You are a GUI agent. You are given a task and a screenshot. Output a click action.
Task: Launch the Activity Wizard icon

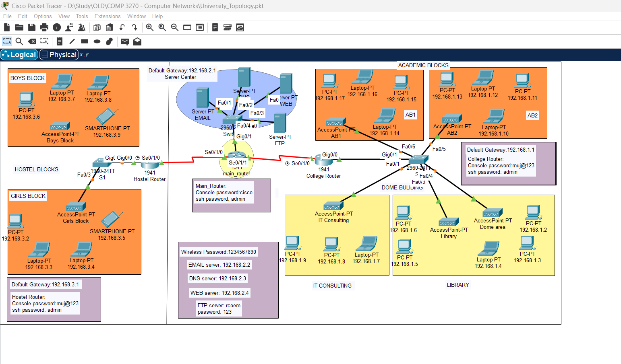82,27
